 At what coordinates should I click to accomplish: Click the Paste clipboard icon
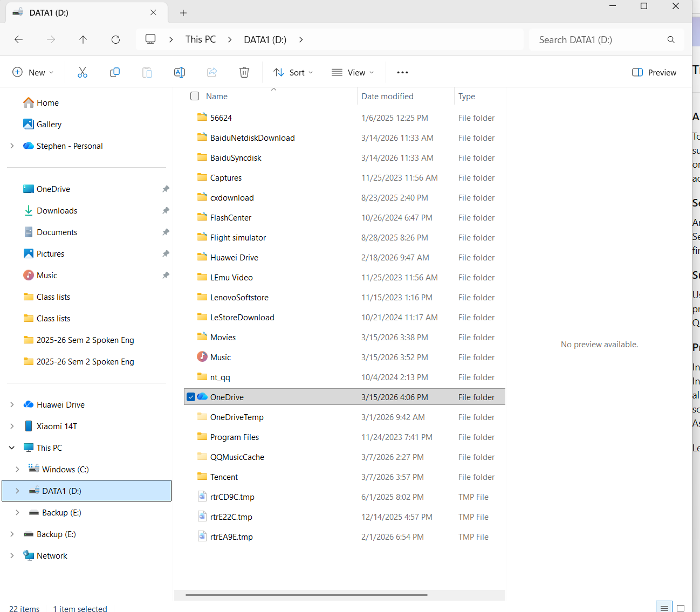[147, 72]
